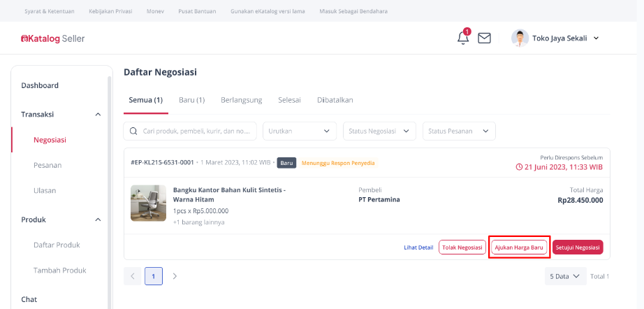The height and width of the screenshot is (309, 644).
Task: Select page 1 in pagination
Action: point(154,276)
